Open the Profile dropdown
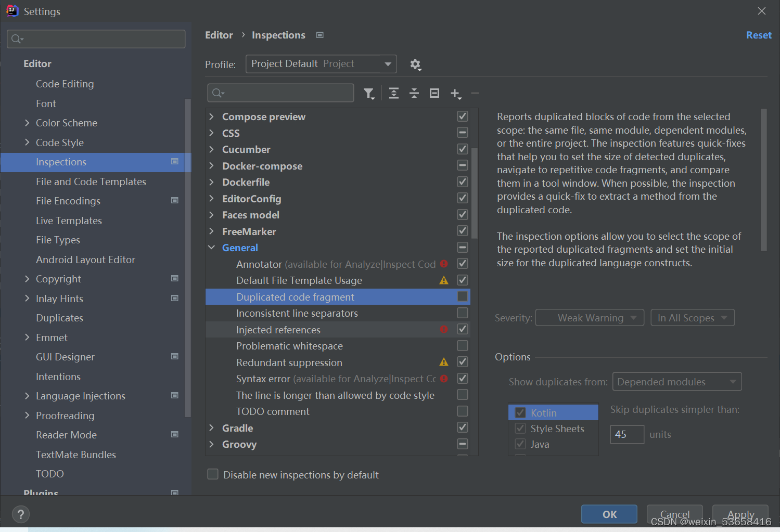This screenshot has width=780, height=532. point(321,64)
